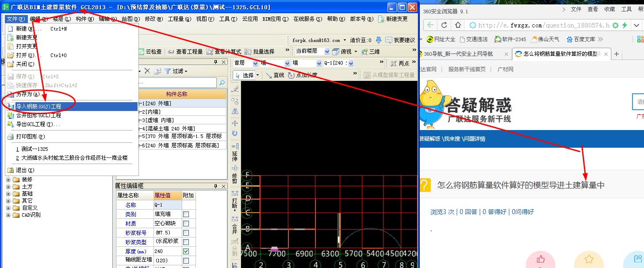Toggle the 材质 attachment checkbox
Viewport: 644px width, 268px height.
186,223
